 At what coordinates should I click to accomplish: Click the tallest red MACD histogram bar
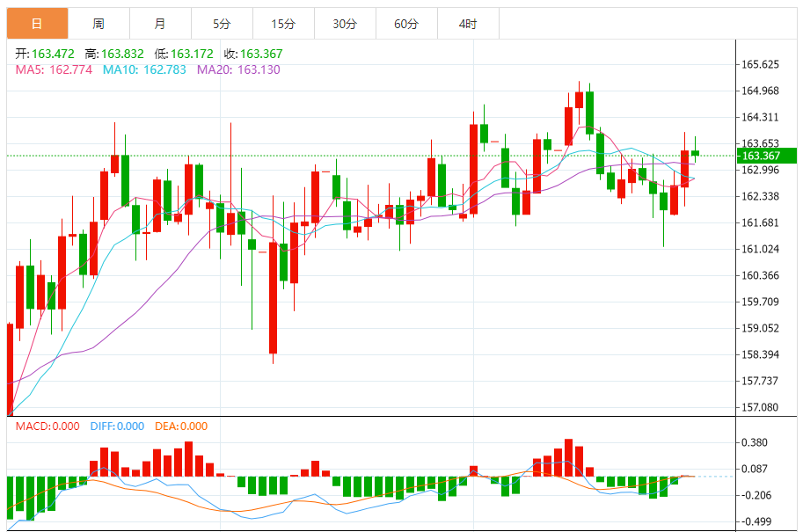click(568, 457)
